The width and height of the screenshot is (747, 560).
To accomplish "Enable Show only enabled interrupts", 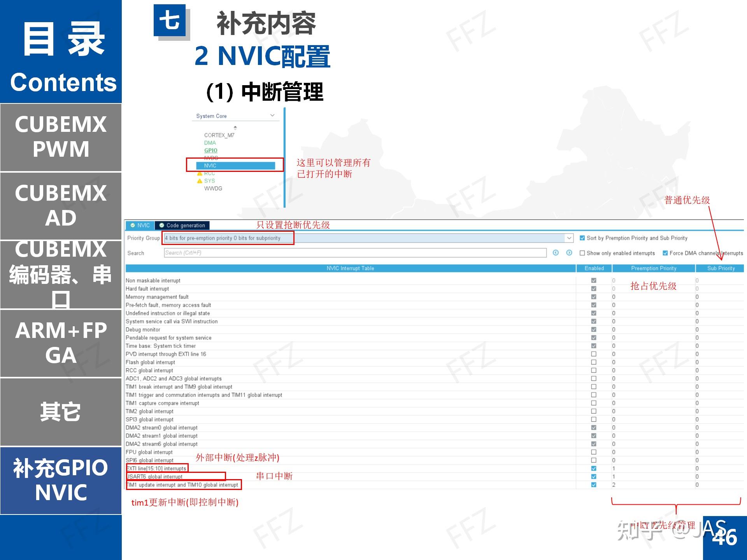I will pyautogui.click(x=582, y=253).
